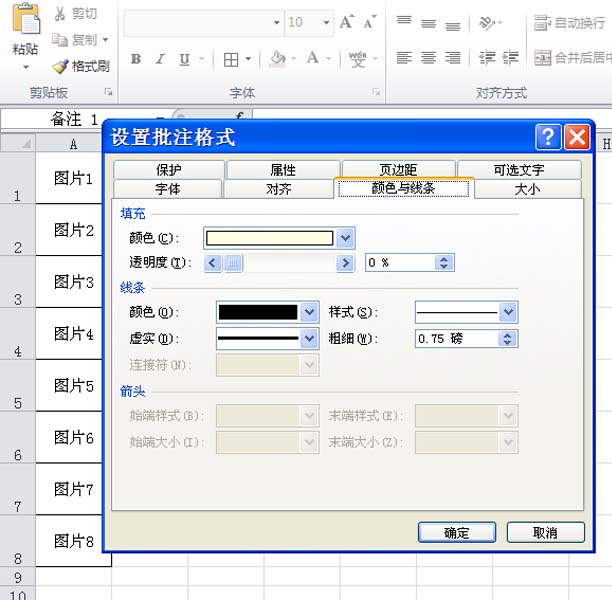Click bottom vertical align icon
Viewport: 612px width, 600px height.
coord(453,26)
